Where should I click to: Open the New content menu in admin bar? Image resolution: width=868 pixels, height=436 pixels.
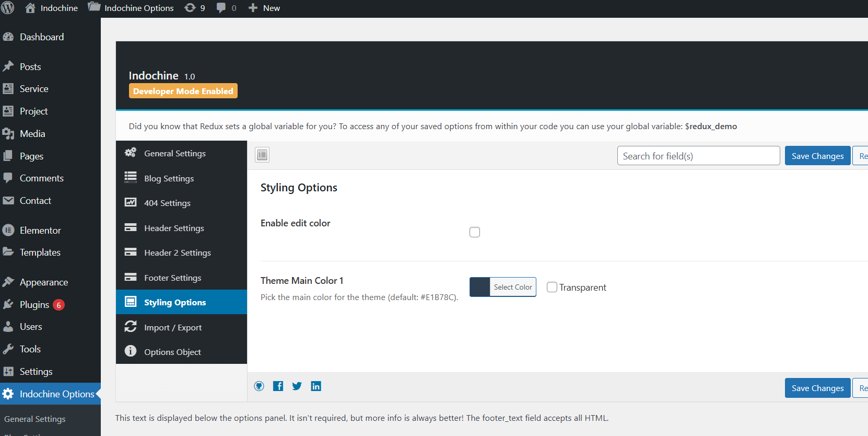pos(264,8)
